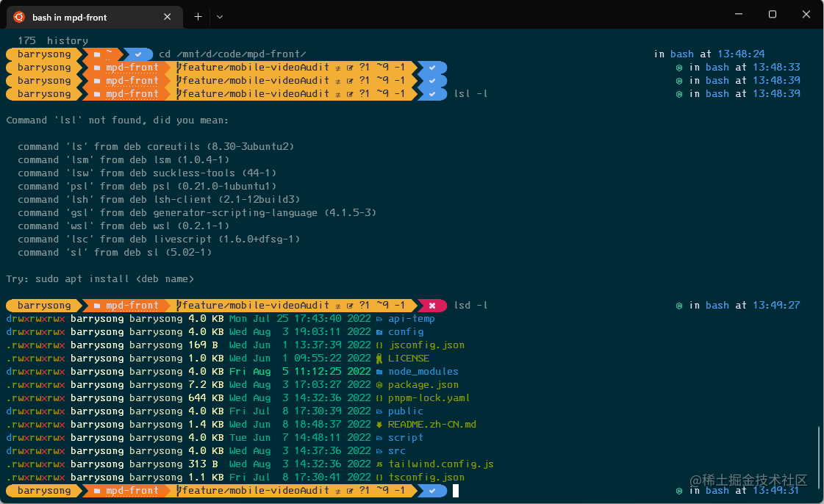824x504 pixels.
Task: Click the home folder icon in the first prompt
Action: pyautogui.click(x=97, y=54)
